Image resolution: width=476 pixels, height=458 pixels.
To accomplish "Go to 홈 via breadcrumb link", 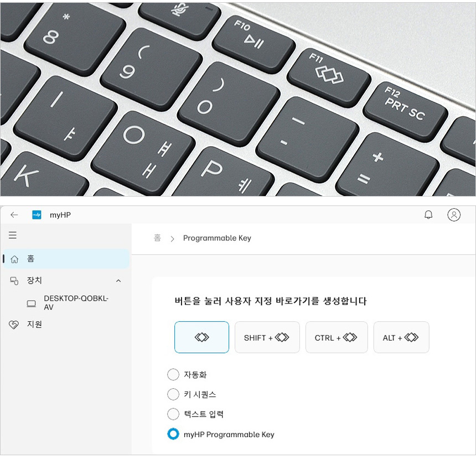I will pos(157,238).
